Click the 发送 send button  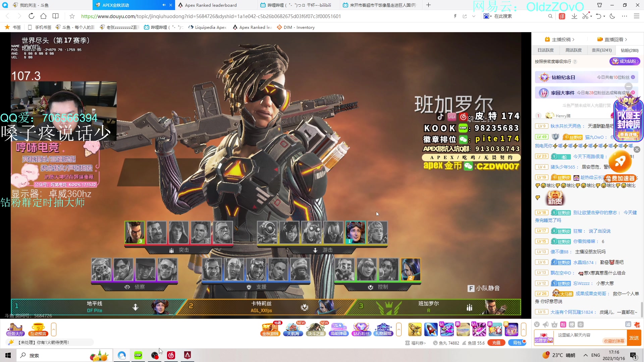coord(634,338)
